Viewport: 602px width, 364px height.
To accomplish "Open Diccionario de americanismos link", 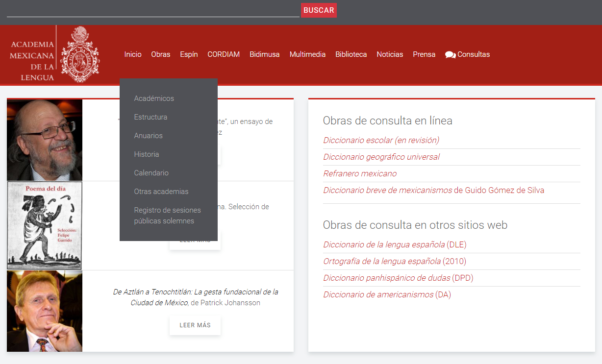I will (x=378, y=294).
